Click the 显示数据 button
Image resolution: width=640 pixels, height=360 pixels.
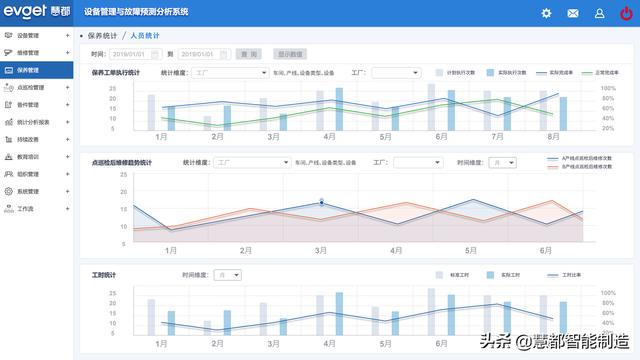290,54
